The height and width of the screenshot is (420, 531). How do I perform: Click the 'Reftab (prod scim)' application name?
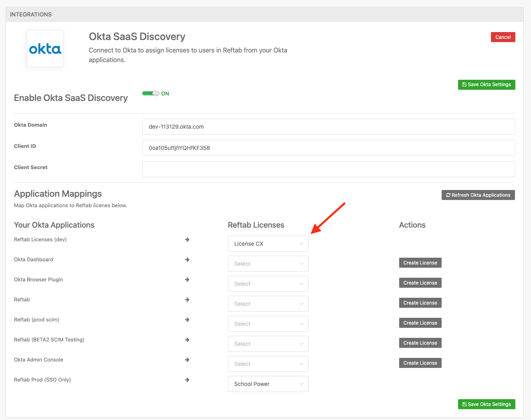coord(36,320)
